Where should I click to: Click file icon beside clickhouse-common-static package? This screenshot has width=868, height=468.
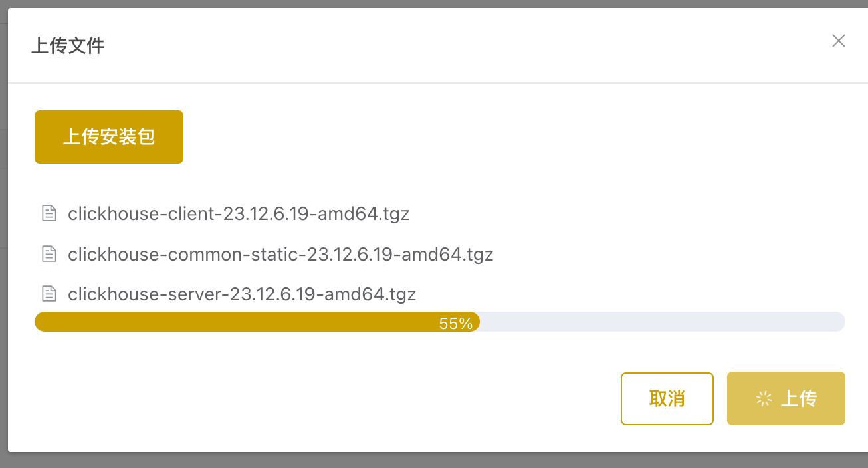tap(49, 254)
